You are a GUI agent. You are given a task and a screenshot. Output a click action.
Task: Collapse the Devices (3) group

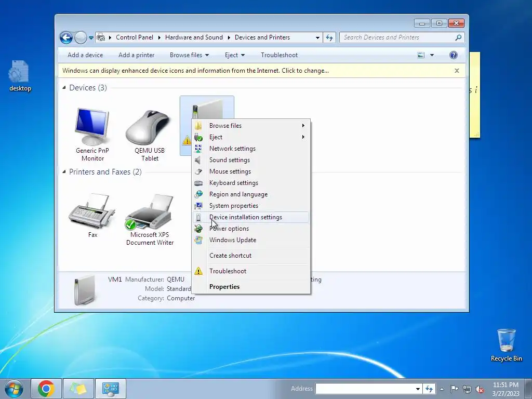pyautogui.click(x=64, y=87)
